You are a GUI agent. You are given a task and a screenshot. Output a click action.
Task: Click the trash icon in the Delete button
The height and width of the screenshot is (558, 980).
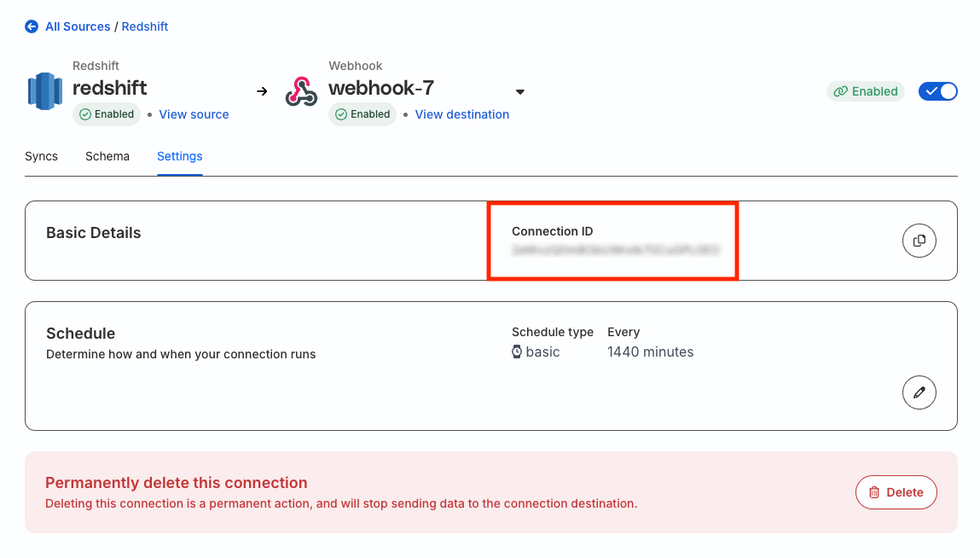pos(874,492)
